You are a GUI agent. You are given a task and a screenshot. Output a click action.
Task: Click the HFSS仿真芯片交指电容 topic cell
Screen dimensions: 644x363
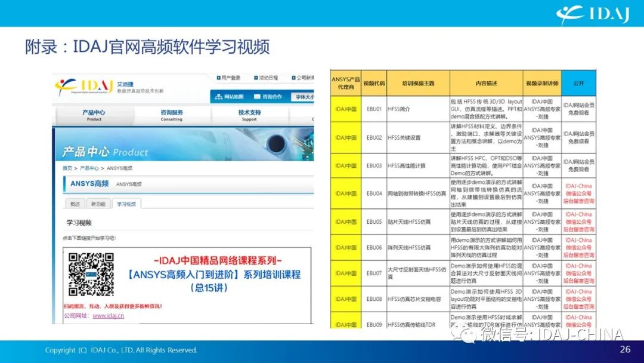[418, 299]
